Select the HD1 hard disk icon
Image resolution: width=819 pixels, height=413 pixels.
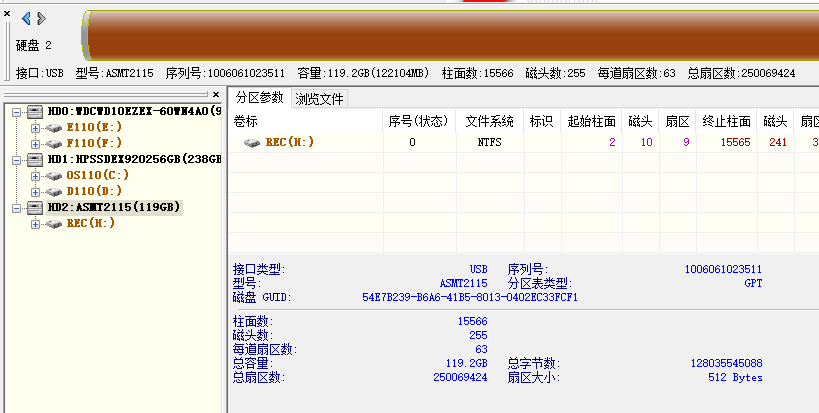click(35, 159)
